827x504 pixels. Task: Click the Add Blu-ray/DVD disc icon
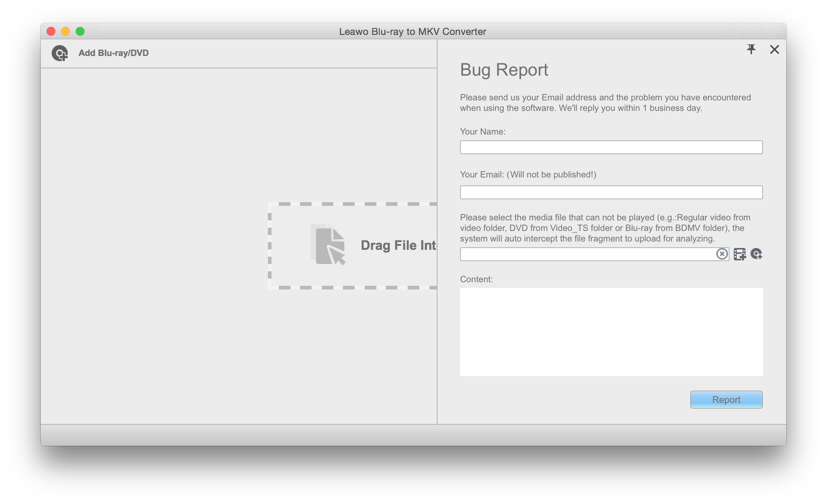[x=60, y=53]
